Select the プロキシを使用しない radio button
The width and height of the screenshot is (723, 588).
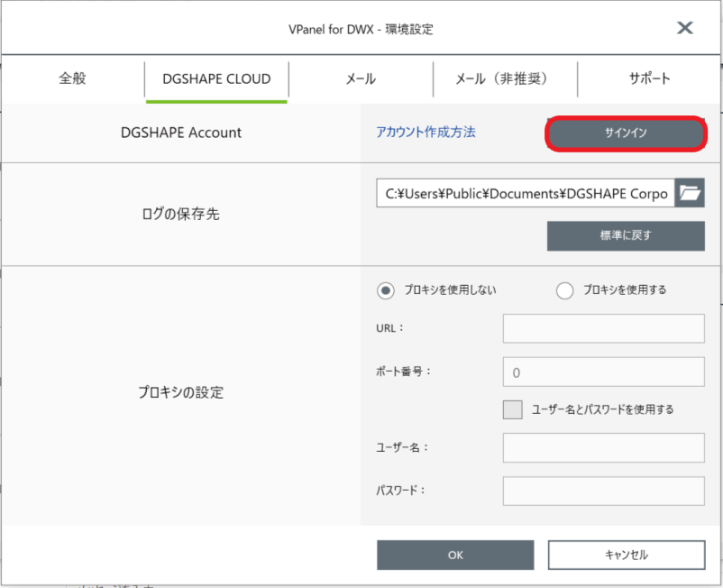click(386, 290)
